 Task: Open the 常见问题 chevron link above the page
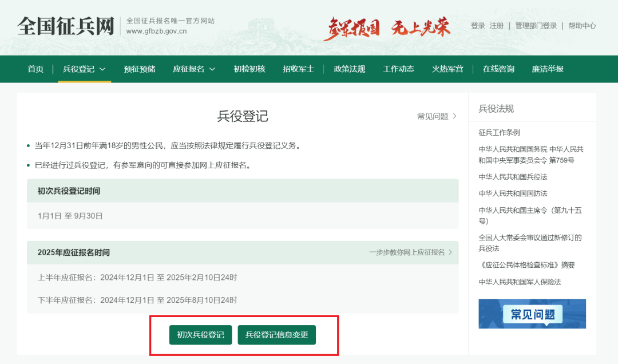pos(437,116)
